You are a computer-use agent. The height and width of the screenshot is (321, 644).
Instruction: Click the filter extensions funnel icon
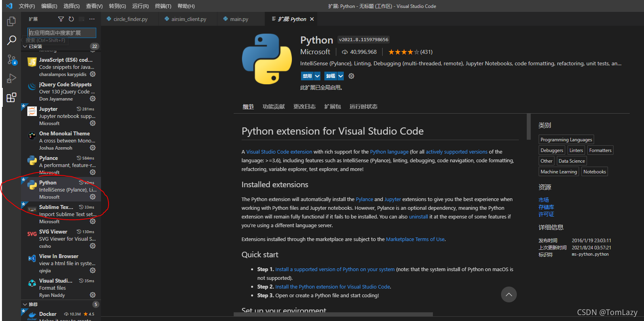click(x=61, y=19)
